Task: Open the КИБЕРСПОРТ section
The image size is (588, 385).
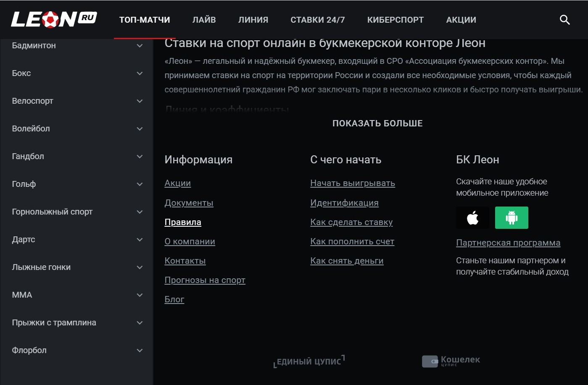Action: [396, 20]
